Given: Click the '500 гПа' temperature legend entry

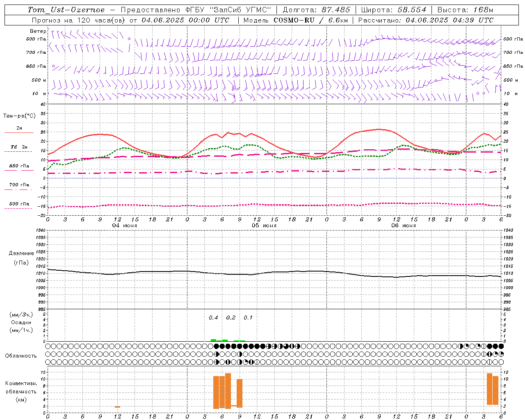Looking at the screenshot, I should [19, 204].
